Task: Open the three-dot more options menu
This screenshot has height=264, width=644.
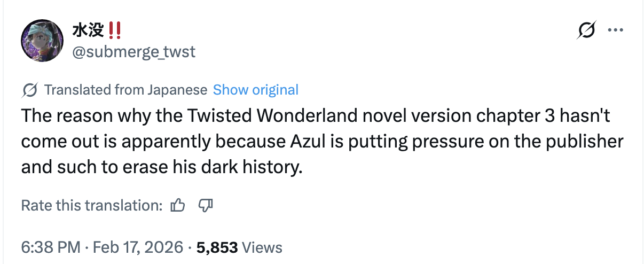Action: 616,30
